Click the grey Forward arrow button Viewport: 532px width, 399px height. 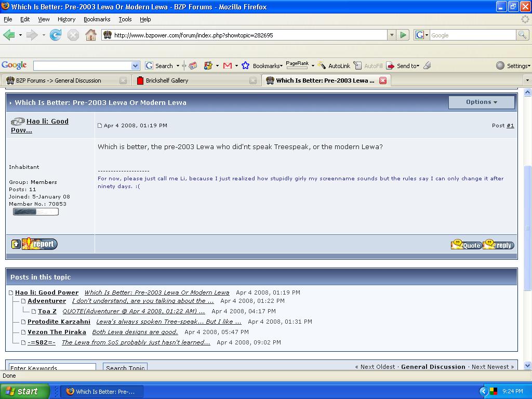coord(32,35)
